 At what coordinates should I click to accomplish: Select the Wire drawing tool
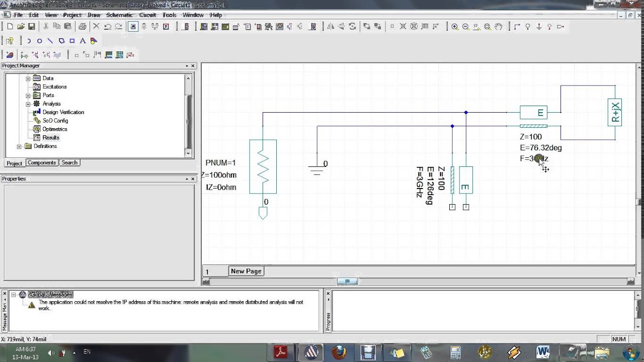(517, 27)
